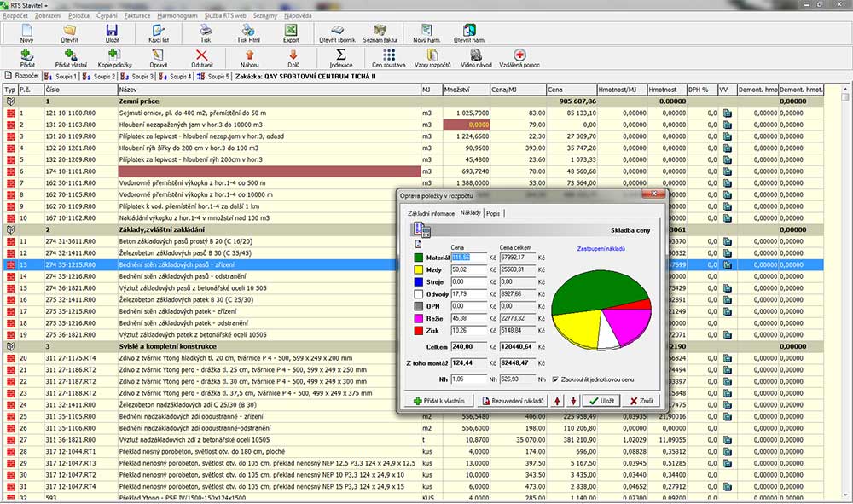Open Služba RTS web menu

tap(225, 15)
